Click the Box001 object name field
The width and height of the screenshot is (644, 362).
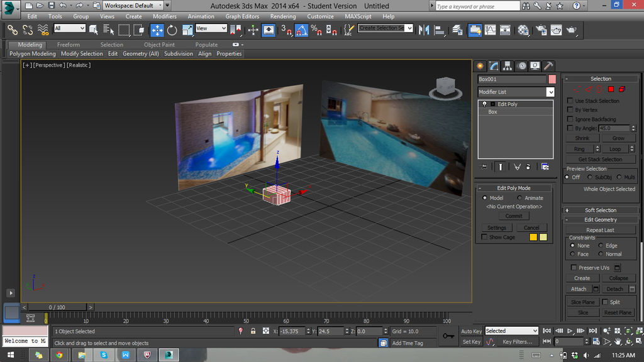(512, 79)
